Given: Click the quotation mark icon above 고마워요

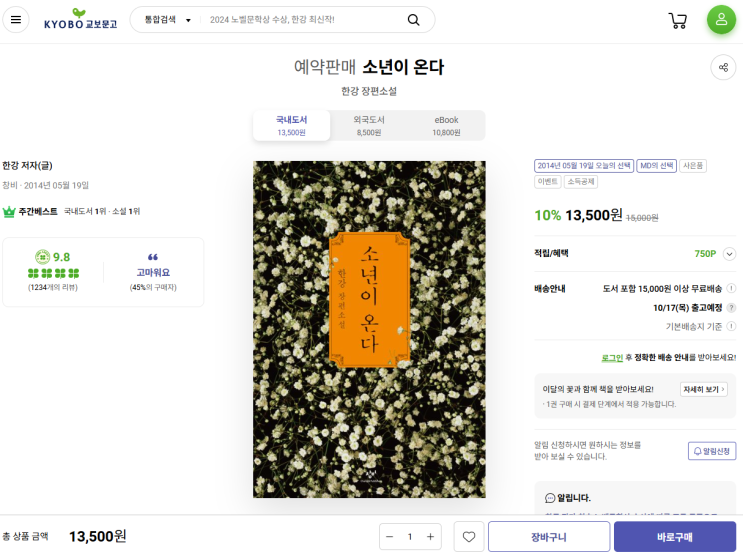Looking at the screenshot, I should 153,257.
